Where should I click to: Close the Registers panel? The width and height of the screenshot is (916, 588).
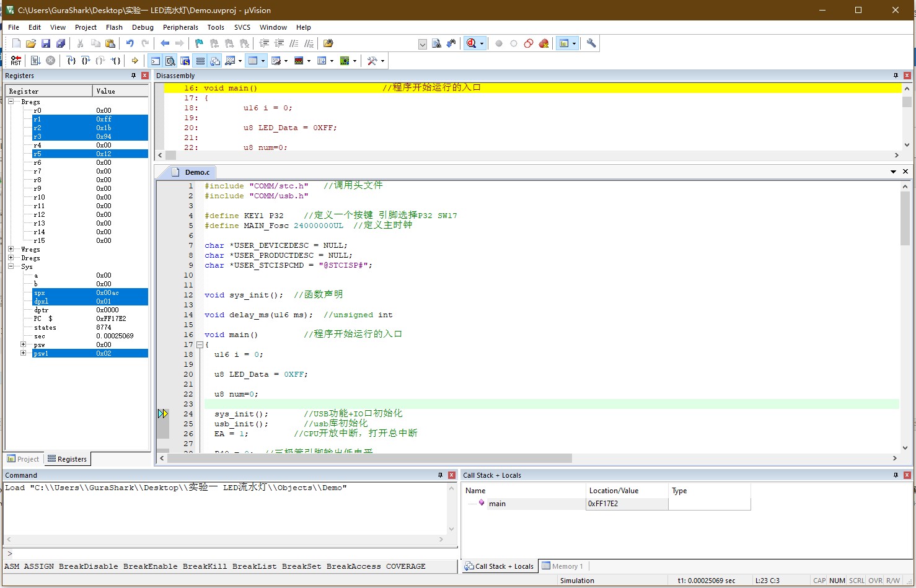(x=145, y=76)
